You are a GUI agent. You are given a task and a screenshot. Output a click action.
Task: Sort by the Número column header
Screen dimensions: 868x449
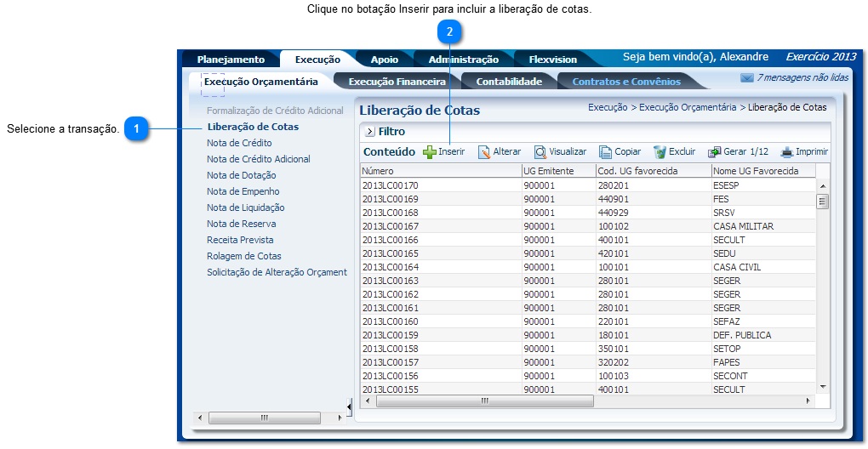click(x=440, y=171)
